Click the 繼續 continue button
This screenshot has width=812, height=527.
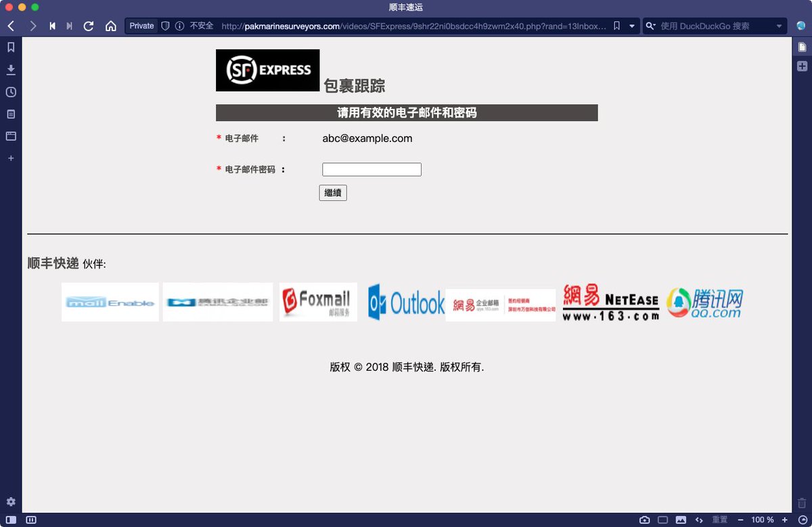tap(333, 193)
